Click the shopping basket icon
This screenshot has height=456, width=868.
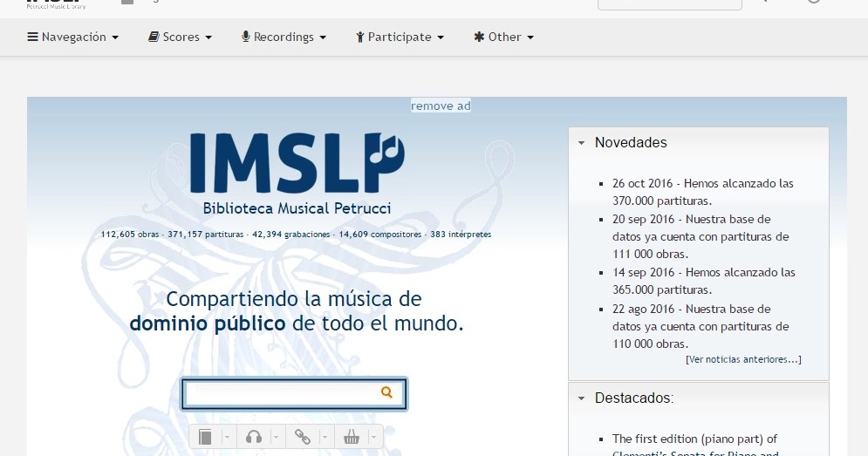tap(351, 437)
